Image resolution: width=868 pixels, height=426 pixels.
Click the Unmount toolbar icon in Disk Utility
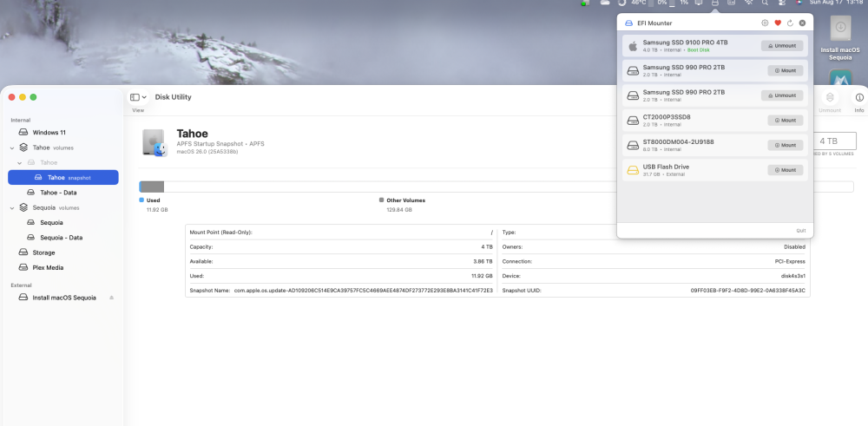(x=829, y=97)
